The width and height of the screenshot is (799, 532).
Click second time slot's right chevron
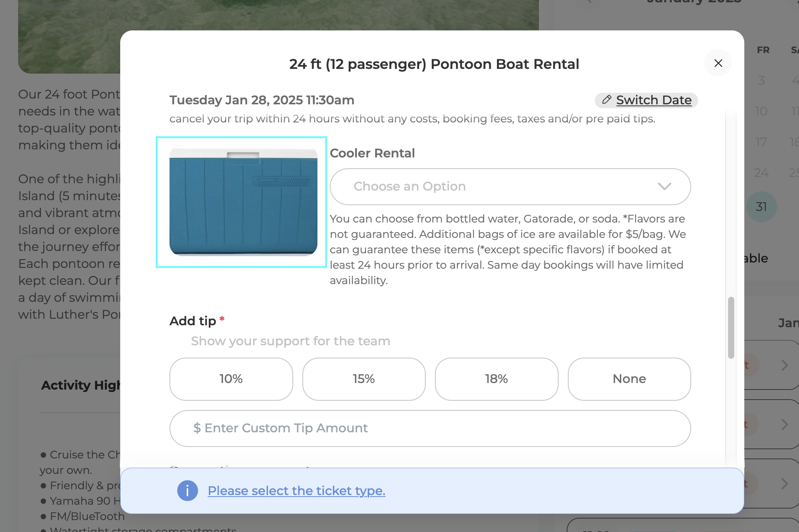point(785,425)
